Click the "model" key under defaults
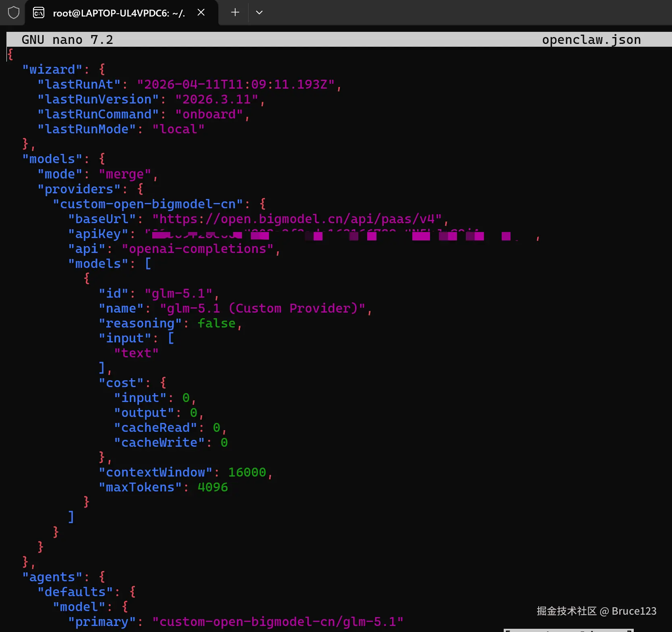The width and height of the screenshot is (672, 632). click(x=79, y=607)
